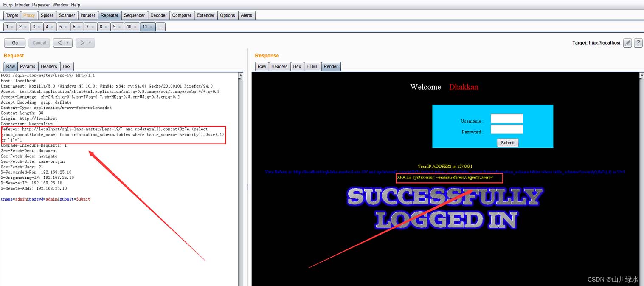Click the X-Forwarded-For header line

tap(37, 172)
